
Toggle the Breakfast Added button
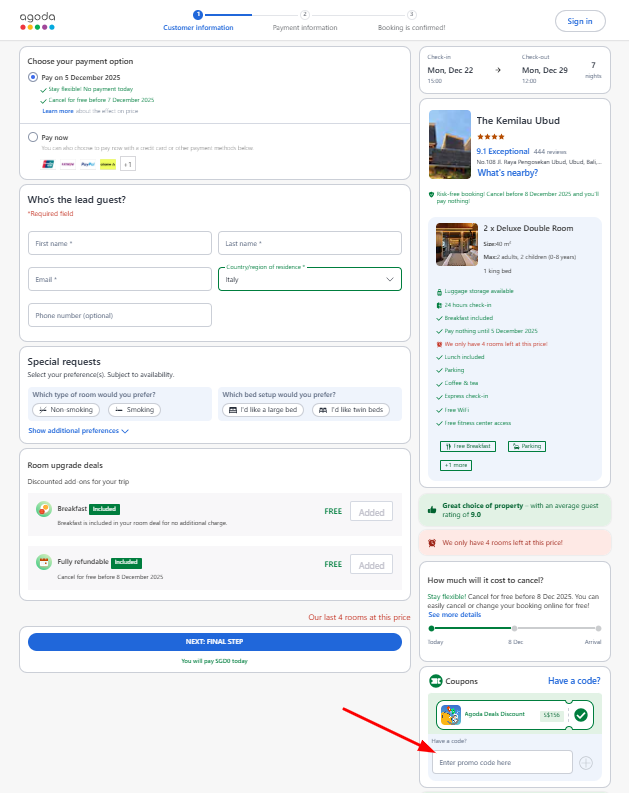[x=371, y=512]
